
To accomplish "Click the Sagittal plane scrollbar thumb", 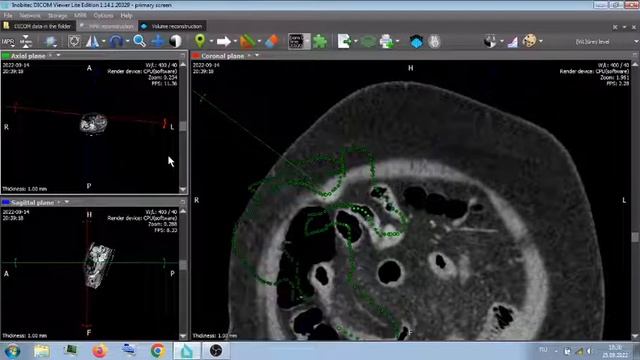I will 183,266.
